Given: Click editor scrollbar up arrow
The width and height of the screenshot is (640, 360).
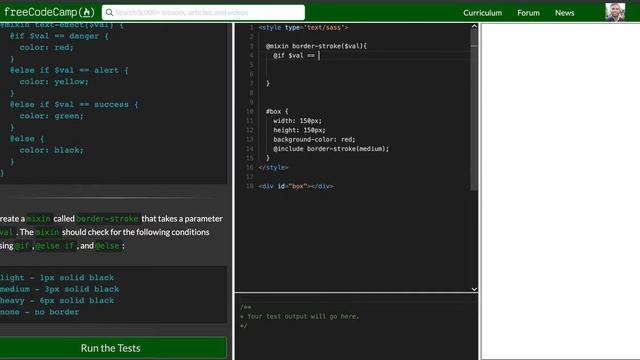Looking at the screenshot, I should pyautogui.click(x=474, y=26).
